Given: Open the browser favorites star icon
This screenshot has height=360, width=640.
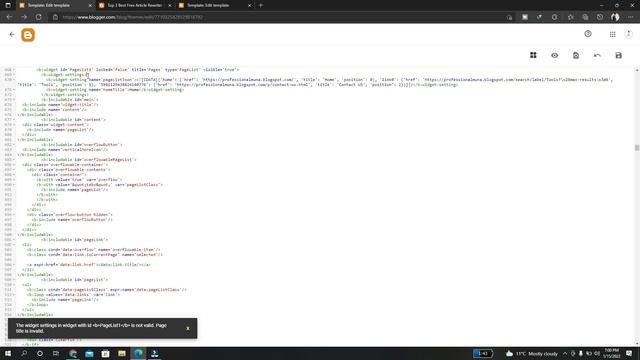Looking at the screenshot, I should [x=570, y=17].
